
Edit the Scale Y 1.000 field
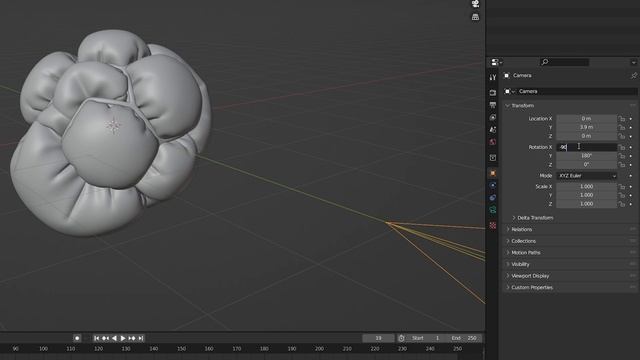[587, 195]
